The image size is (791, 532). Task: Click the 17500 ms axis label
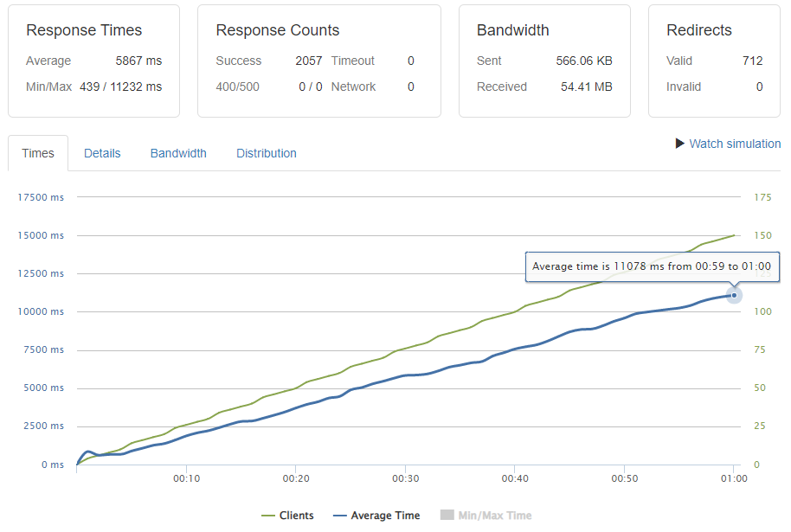tap(40, 197)
